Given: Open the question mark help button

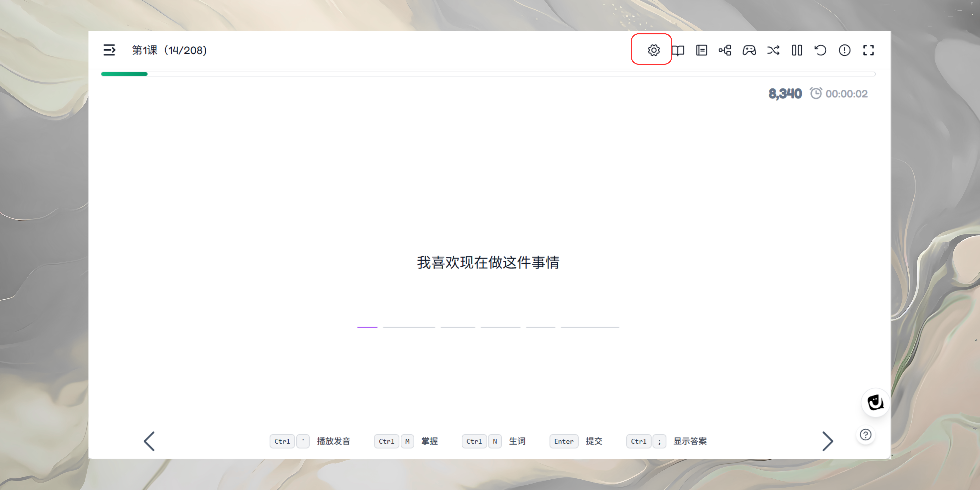Looking at the screenshot, I should pyautogui.click(x=865, y=434).
